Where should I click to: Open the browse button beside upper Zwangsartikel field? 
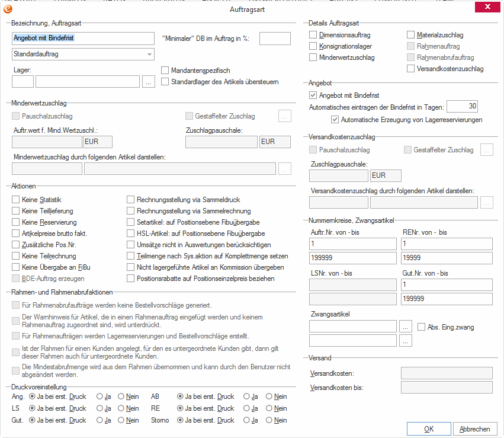tap(405, 327)
